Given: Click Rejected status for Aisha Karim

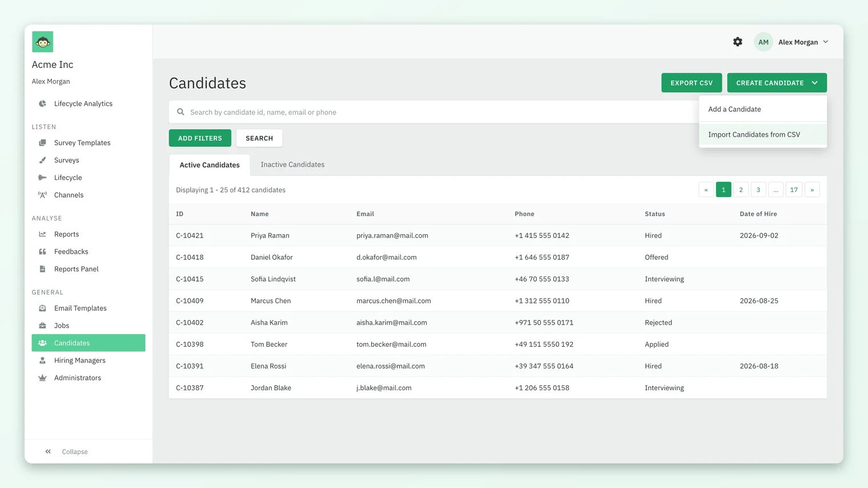Looking at the screenshot, I should click(x=658, y=322).
